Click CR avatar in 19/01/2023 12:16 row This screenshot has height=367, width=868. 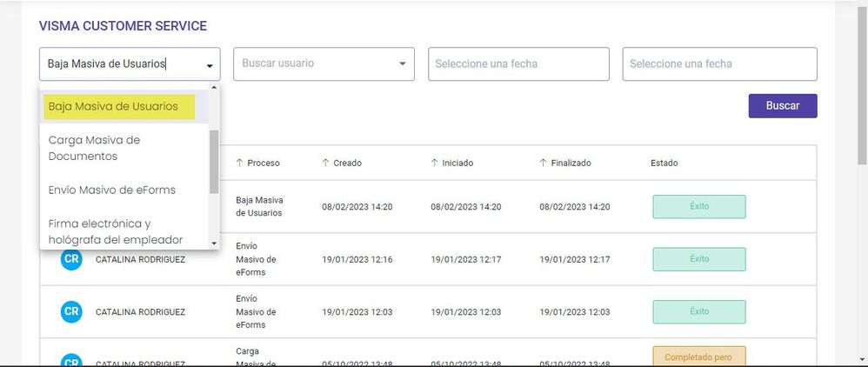[x=71, y=259]
